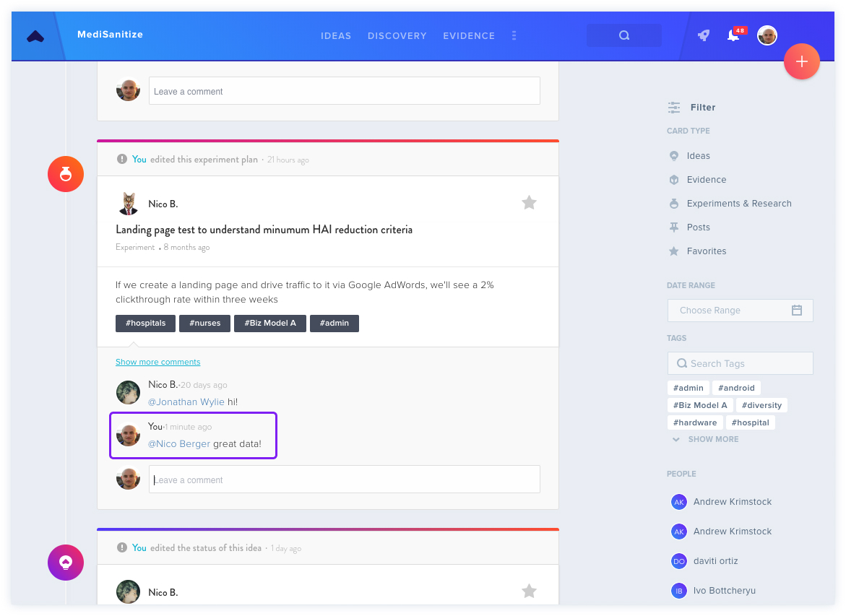Open the more options vertical dots menu
The height and width of the screenshot is (616, 846).
514,35
